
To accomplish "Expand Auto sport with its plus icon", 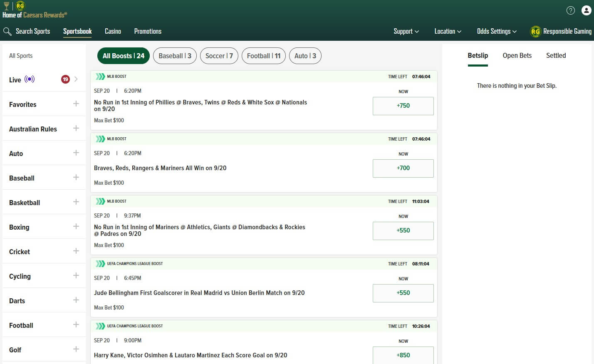I will click(76, 153).
